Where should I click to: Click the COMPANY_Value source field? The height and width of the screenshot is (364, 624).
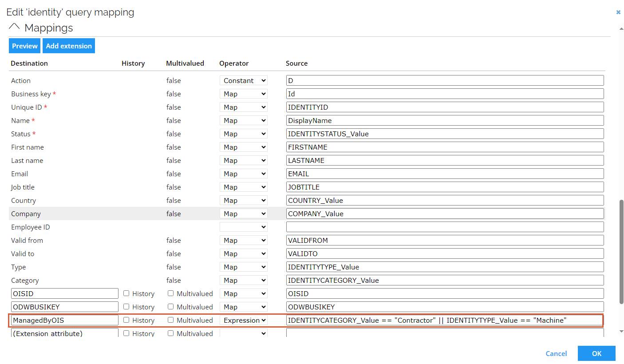click(445, 214)
